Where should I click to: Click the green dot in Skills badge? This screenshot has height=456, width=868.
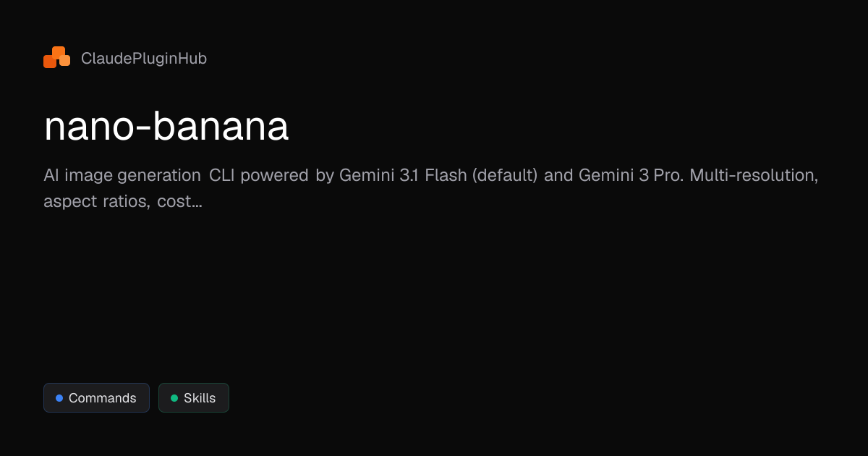(x=174, y=398)
